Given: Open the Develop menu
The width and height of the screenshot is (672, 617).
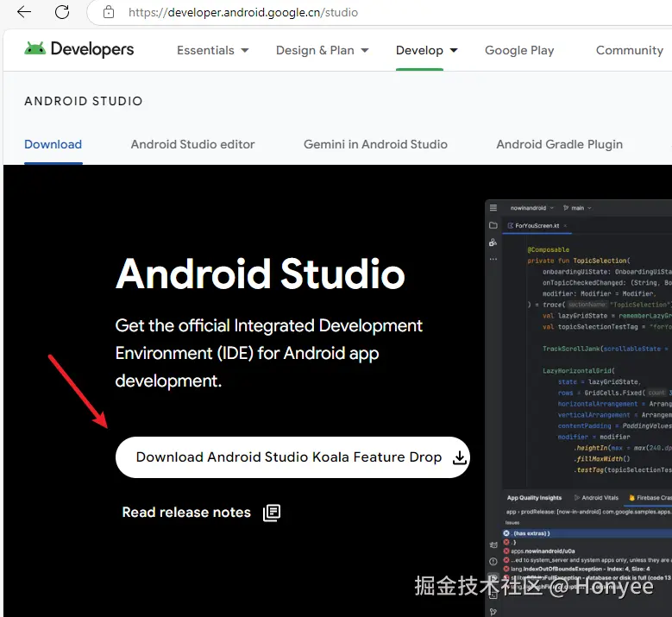Looking at the screenshot, I should click(426, 50).
